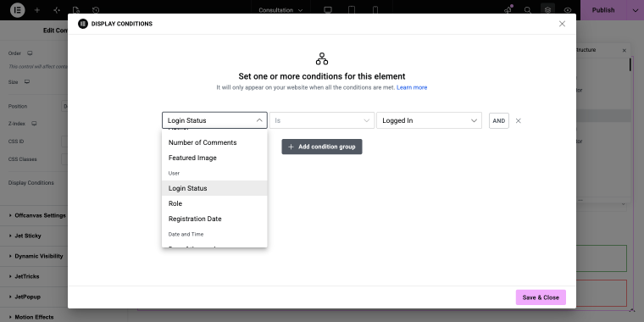This screenshot has height=322, width=644.
Task: Remove the condition row with X
Action: [x=519, y=120]
